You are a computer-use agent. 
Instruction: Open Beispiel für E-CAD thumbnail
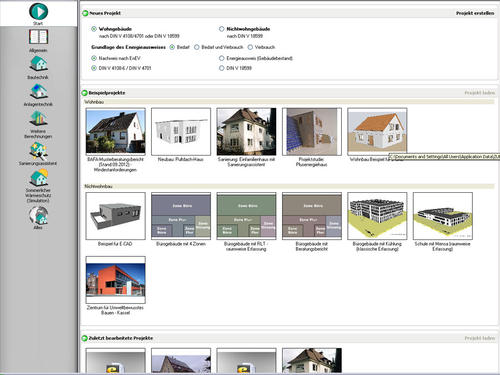coord(116,216)
